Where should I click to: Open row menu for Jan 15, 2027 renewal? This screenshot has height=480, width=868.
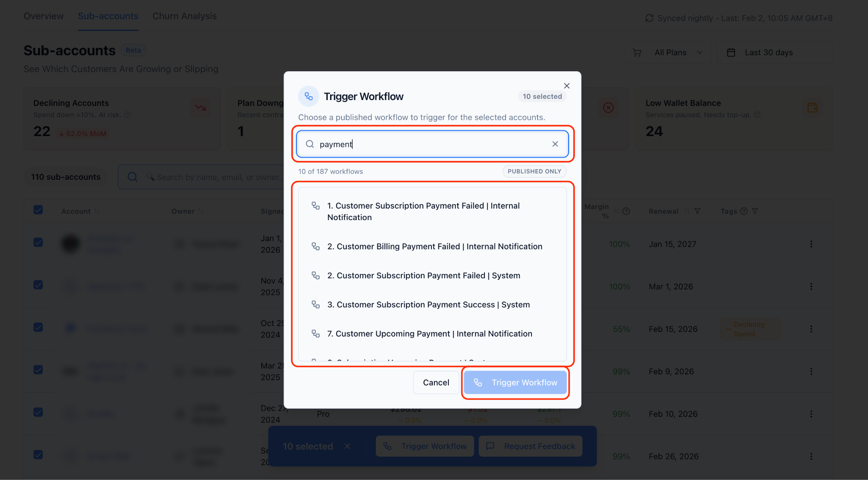pyautogui.click(x=811, y=244)
